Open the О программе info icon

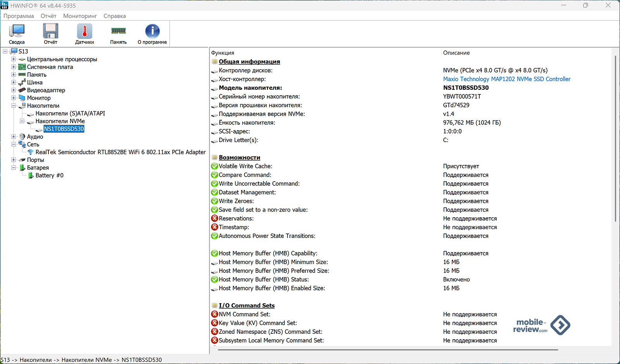pyautogui.click(x=152, y=31)
